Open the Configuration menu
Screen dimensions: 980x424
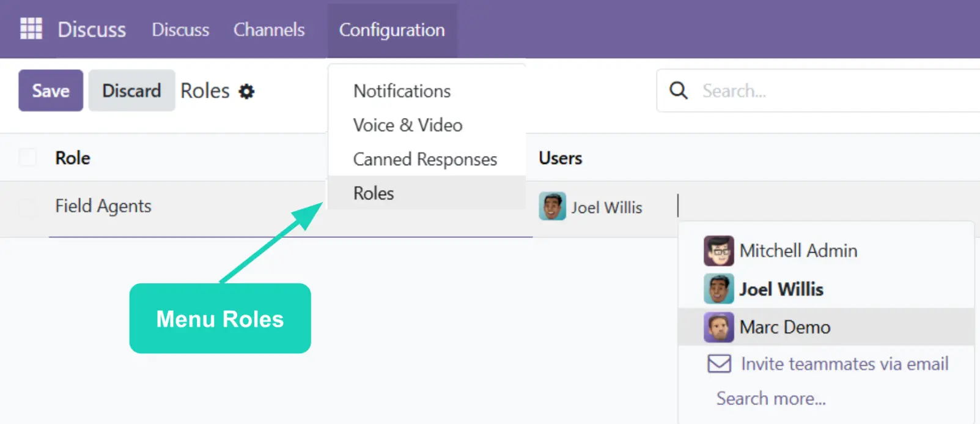click(x=392, y=29)
